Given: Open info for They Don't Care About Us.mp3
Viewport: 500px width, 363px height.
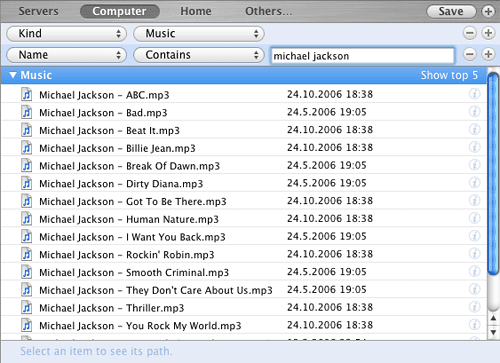Looking at the screenshot, I should click(475, 289).
